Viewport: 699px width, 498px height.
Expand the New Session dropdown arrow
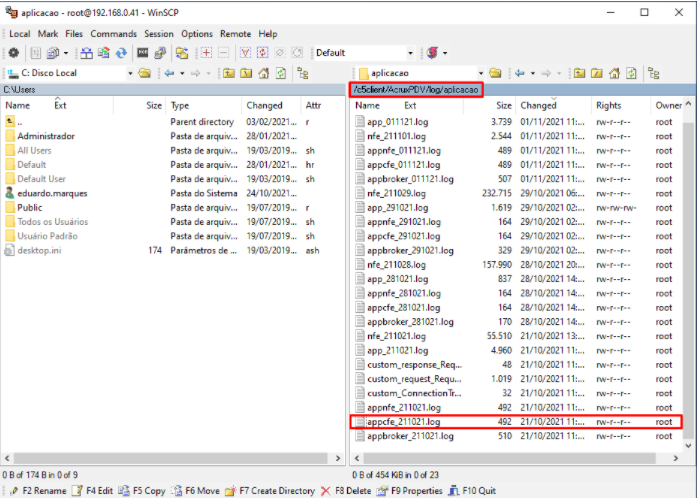coord(445,54)
